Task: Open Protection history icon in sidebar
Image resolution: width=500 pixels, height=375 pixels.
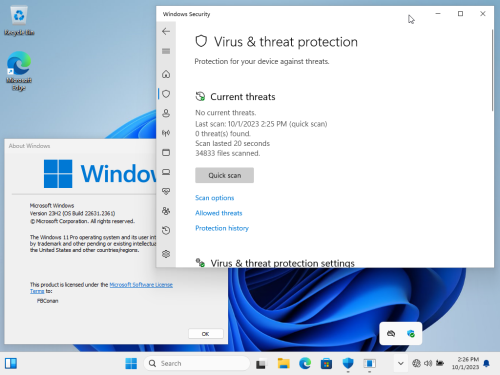Action: point(166,230)
